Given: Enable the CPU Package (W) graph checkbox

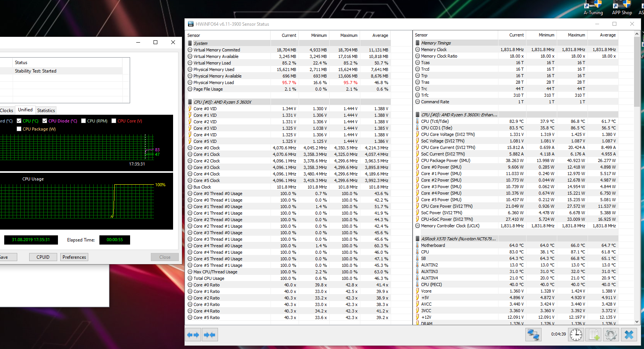Looking at the screenshot, I should 19,129.
